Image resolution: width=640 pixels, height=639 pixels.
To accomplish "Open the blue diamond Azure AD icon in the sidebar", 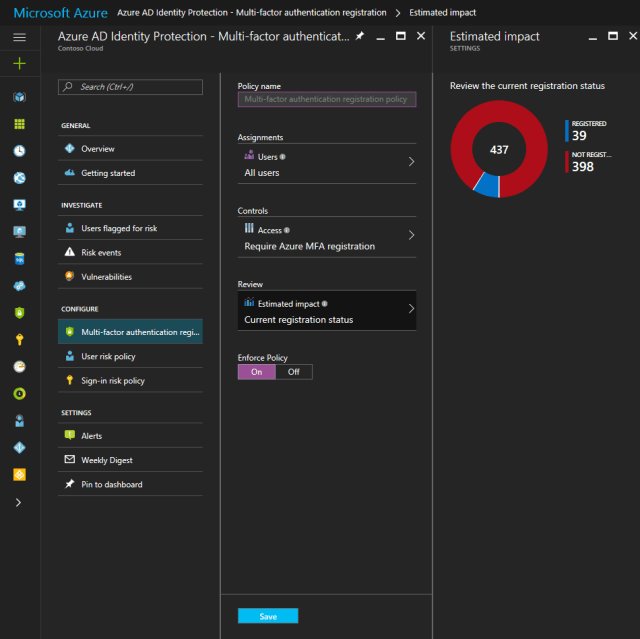I will point(19,448).
